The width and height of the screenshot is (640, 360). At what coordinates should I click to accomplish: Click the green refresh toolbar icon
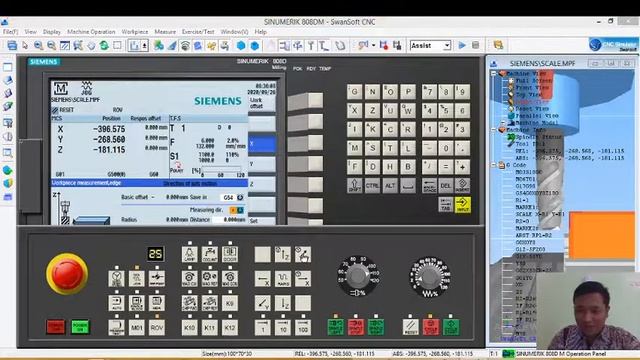point(104,45)
